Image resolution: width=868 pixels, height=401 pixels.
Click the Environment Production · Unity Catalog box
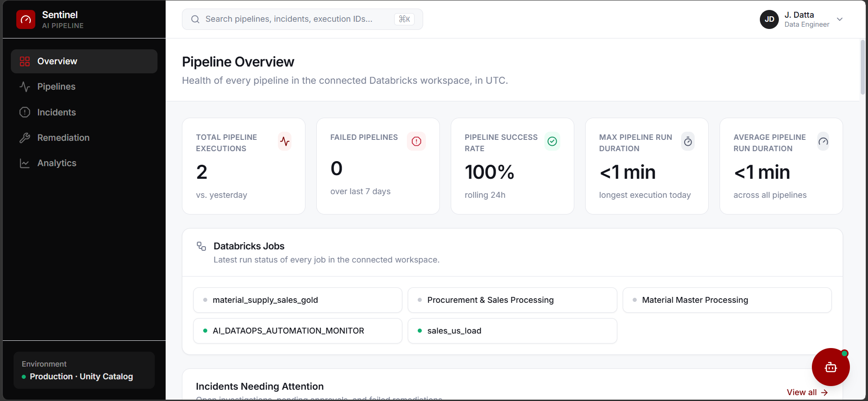84,370
